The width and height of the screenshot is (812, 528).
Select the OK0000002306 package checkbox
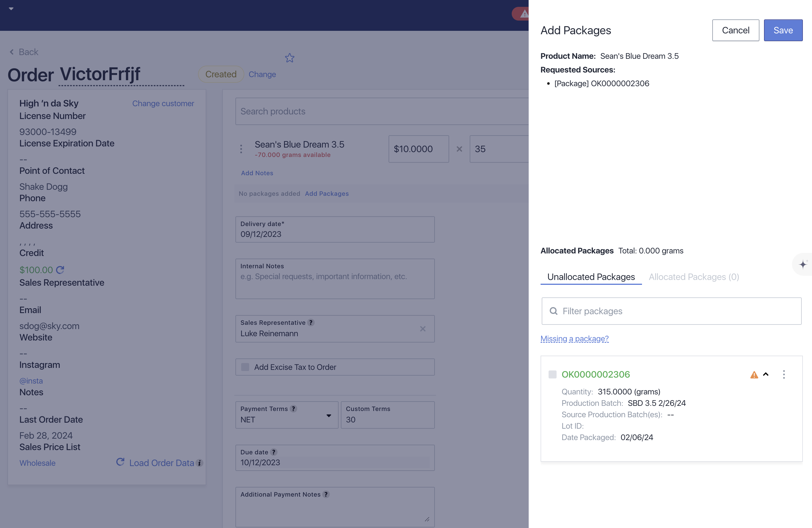552,374
